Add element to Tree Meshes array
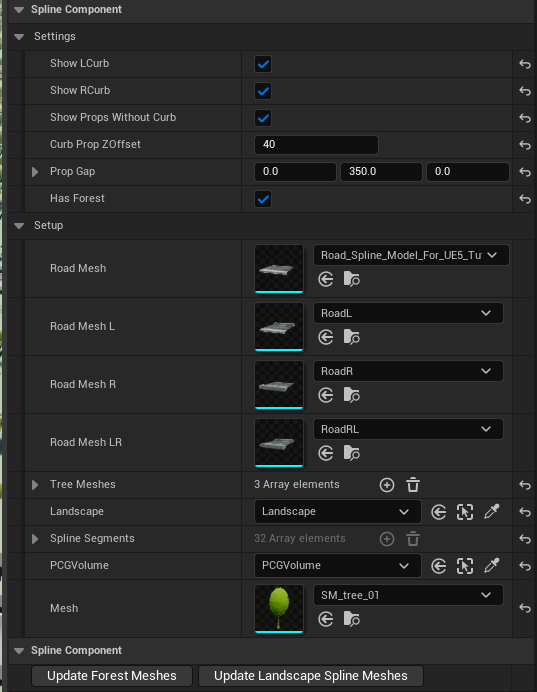Image resolution: width=537 pixels, height=692 pixels. pyautogui.click(x=387, y=485)
